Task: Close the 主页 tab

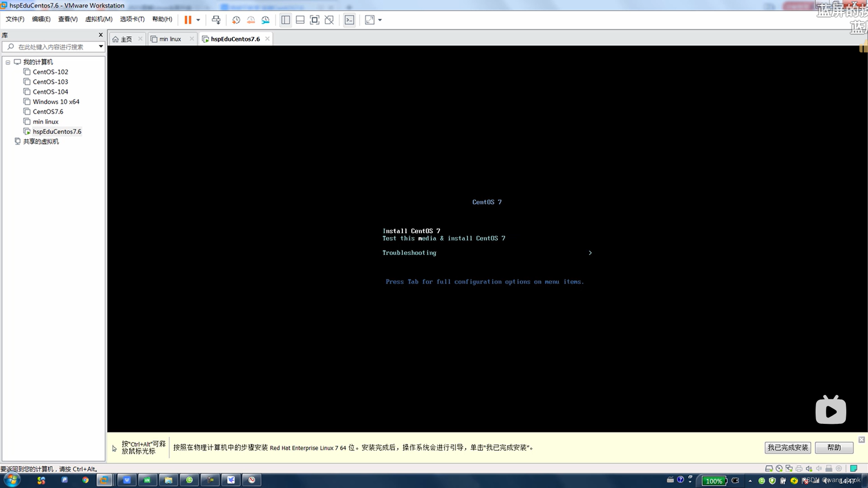Action: tap(140, 39)
